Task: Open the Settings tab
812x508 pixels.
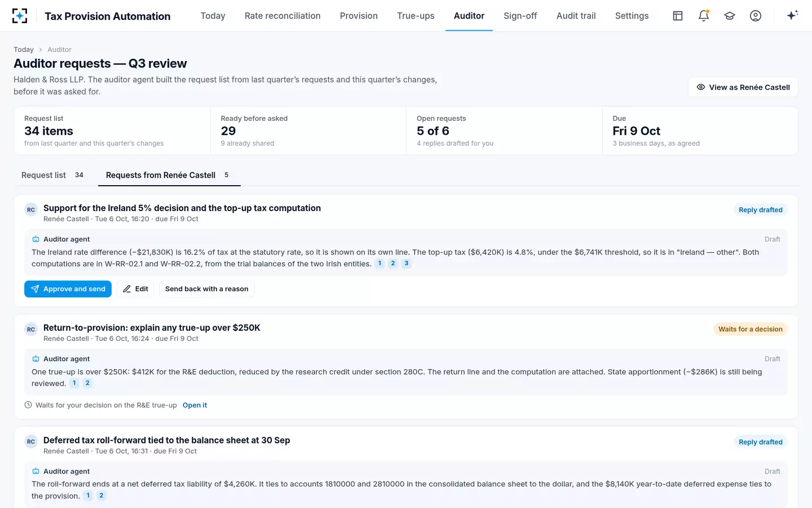Action: coord(632,16)
